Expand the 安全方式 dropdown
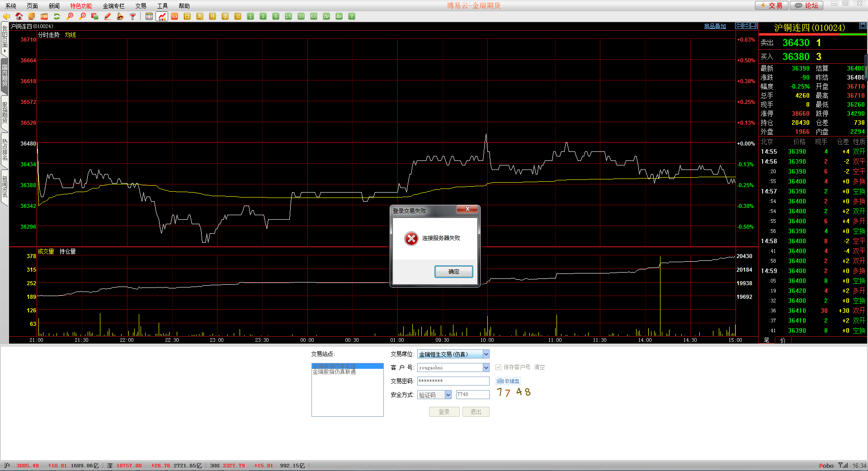 pos(448,395)
